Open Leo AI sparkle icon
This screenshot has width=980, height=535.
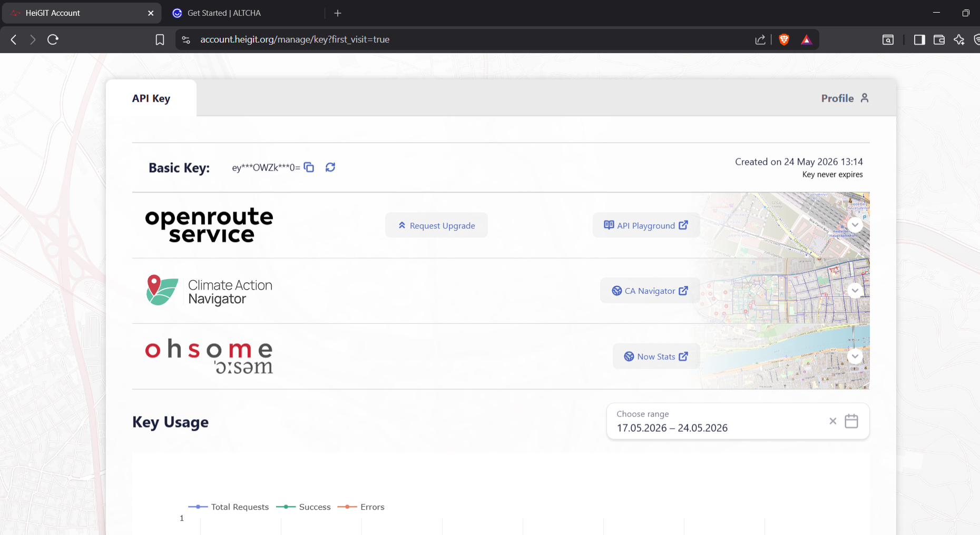pos(959,39)
